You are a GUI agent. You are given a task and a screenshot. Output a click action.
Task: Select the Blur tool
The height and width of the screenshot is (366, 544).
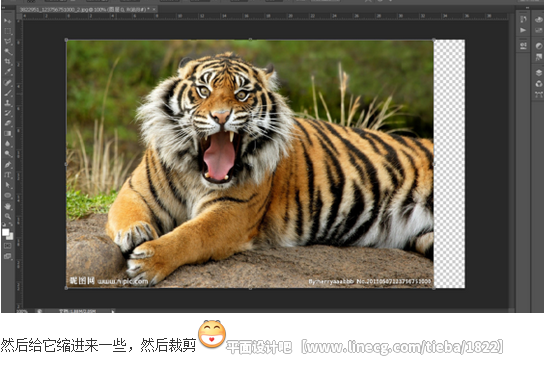coord(8,144)
